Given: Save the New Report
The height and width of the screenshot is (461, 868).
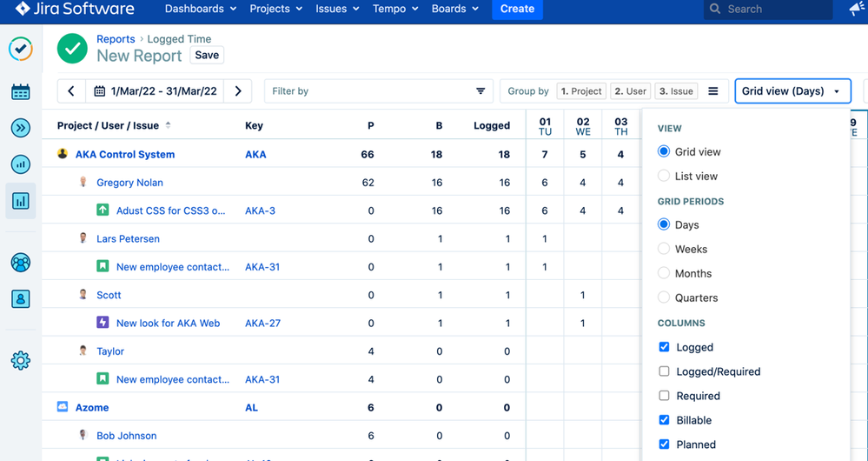Looking at the screenshot, I should [207, 55].
